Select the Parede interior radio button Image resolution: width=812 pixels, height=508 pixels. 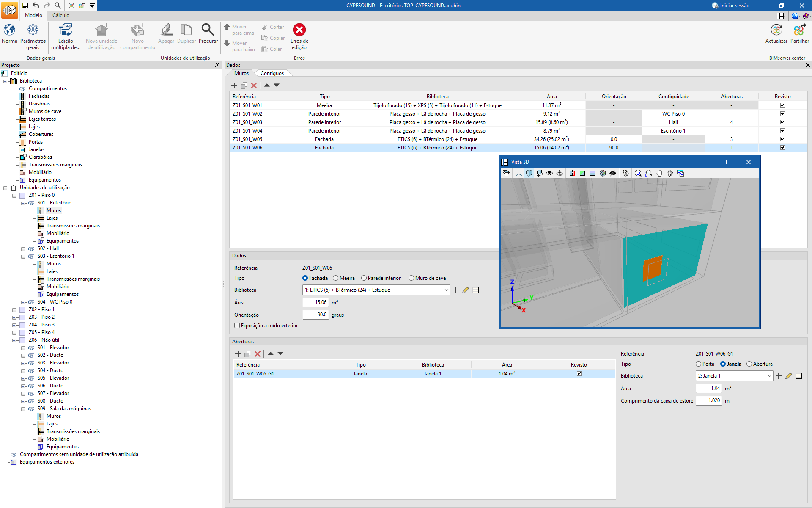pyautogui.click(x=364, y=278)
